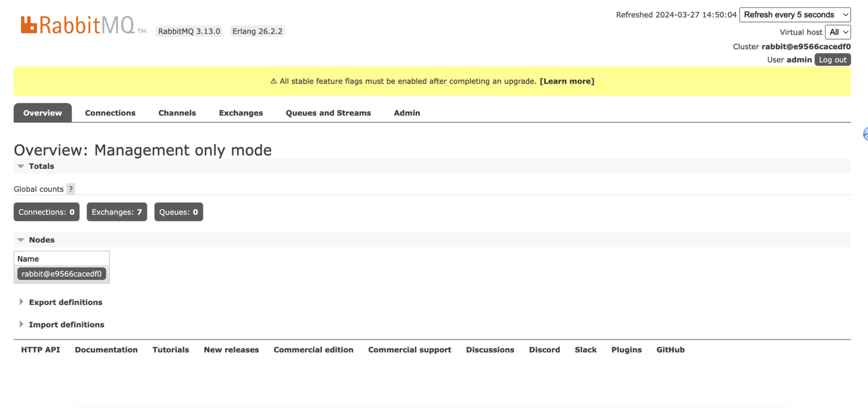Open the Virtual host dropdown
Viewport: 868px width, 408px height.
click(x=837, y=32)
